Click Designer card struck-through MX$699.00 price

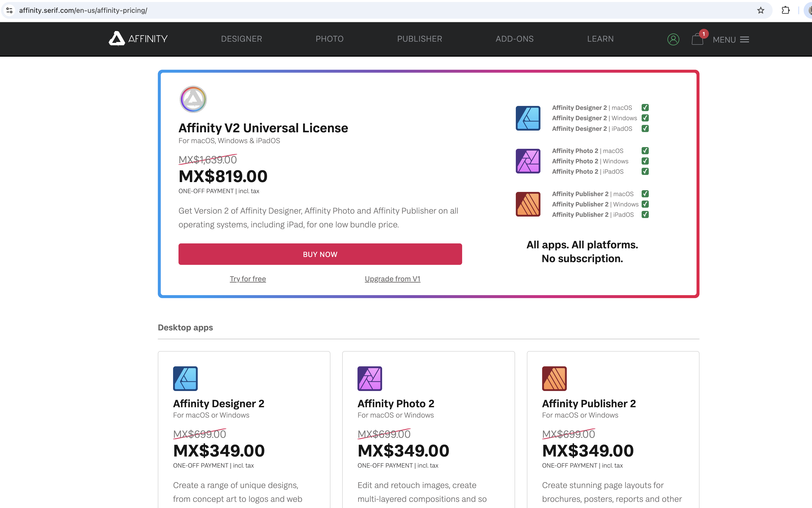200,434
